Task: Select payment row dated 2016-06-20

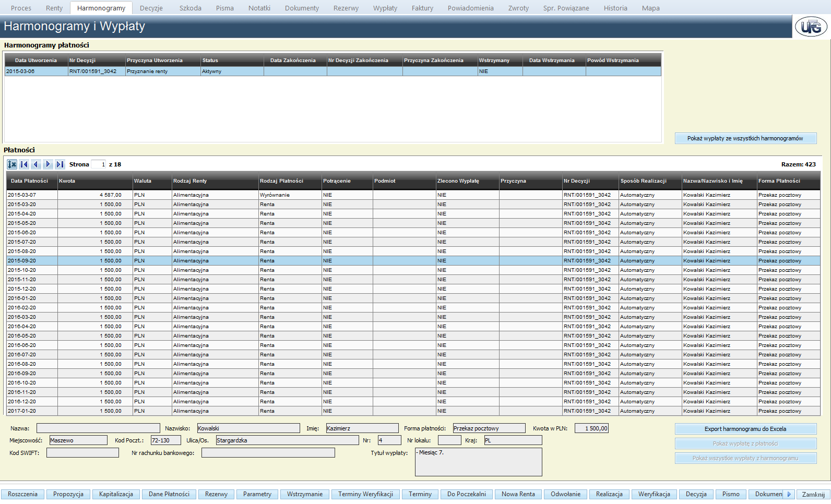Action: [413, 345]
